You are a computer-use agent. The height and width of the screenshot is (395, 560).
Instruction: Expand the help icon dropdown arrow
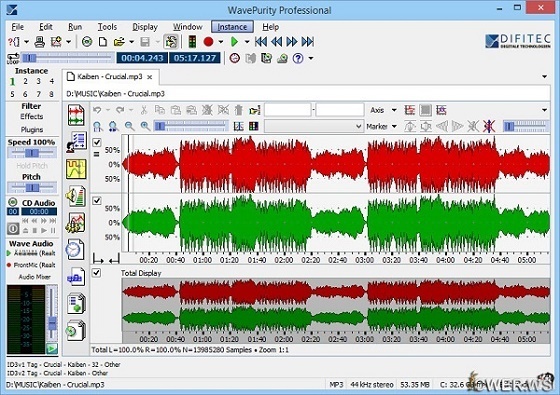pyautogui.click(x=311, y=58)
